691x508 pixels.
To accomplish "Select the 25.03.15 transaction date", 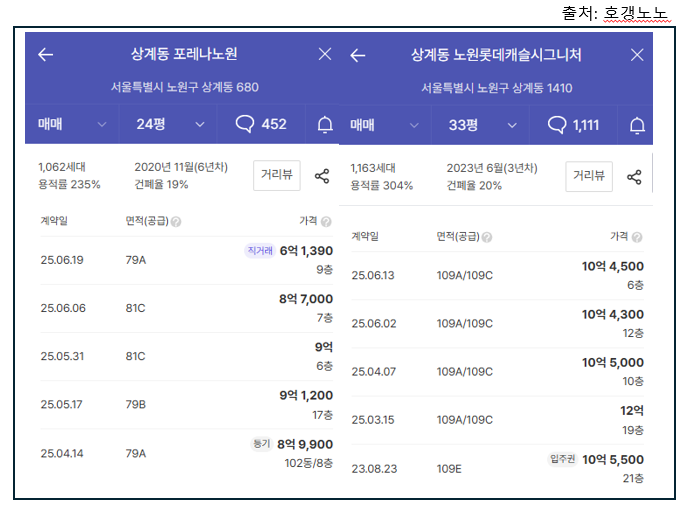I will [373, 420].
